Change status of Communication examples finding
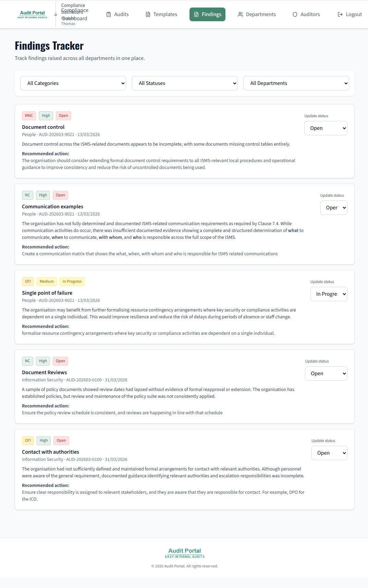This screenshot has height=588, width=368. [x=334, y=208]
